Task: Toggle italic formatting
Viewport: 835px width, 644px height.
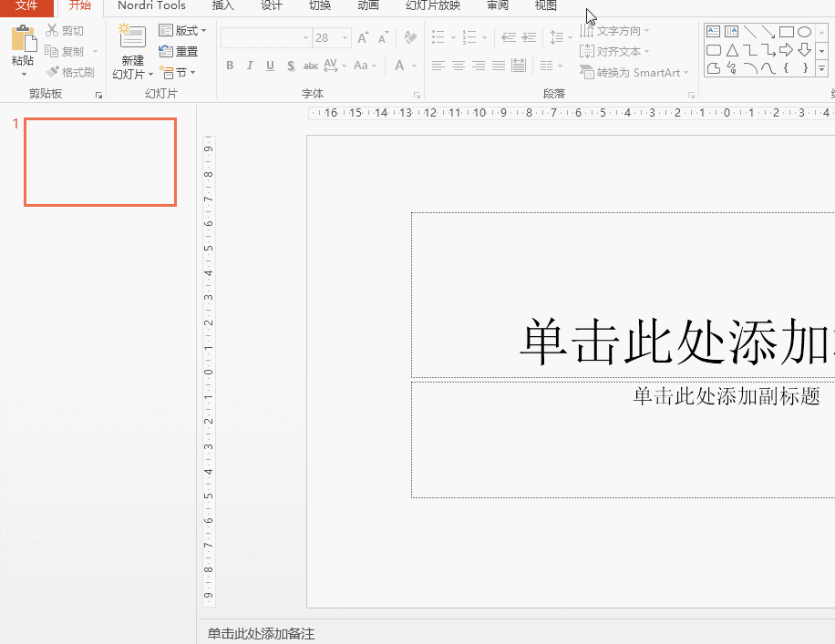Action: 249,66
